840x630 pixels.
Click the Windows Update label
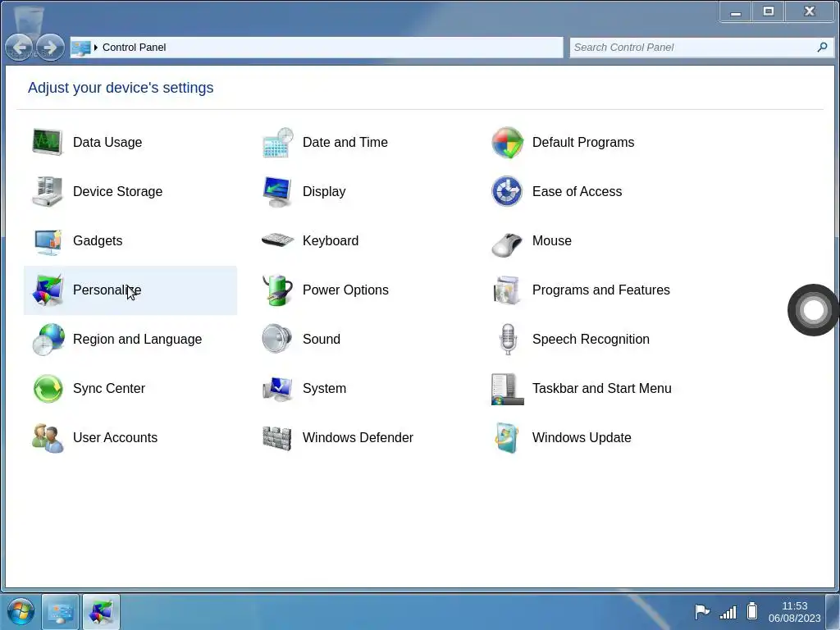582,438
